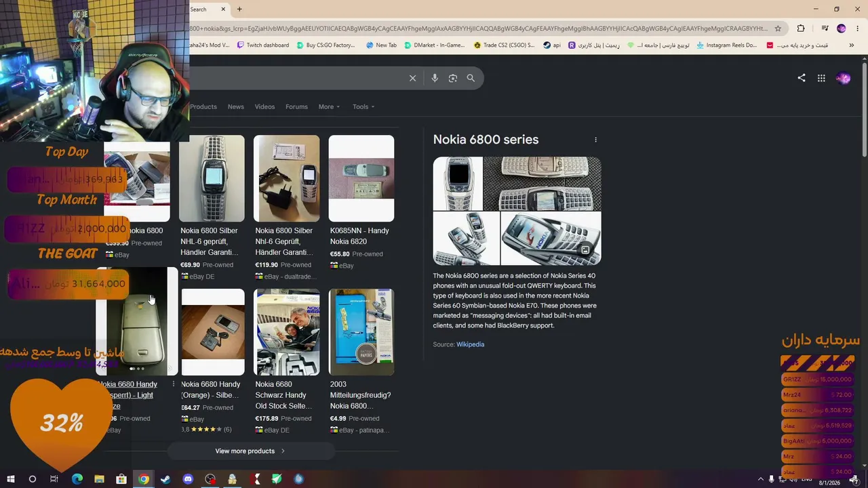The width and height of the screenshot is (868, 488).
Task: Clear the Google search box text
Action: [412, 78]
